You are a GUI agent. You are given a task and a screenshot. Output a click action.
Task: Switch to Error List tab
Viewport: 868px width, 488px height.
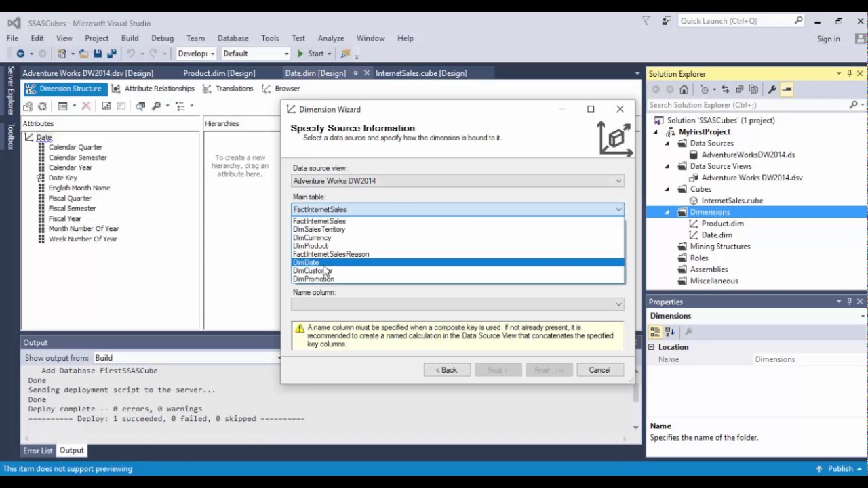coord(37,451)
